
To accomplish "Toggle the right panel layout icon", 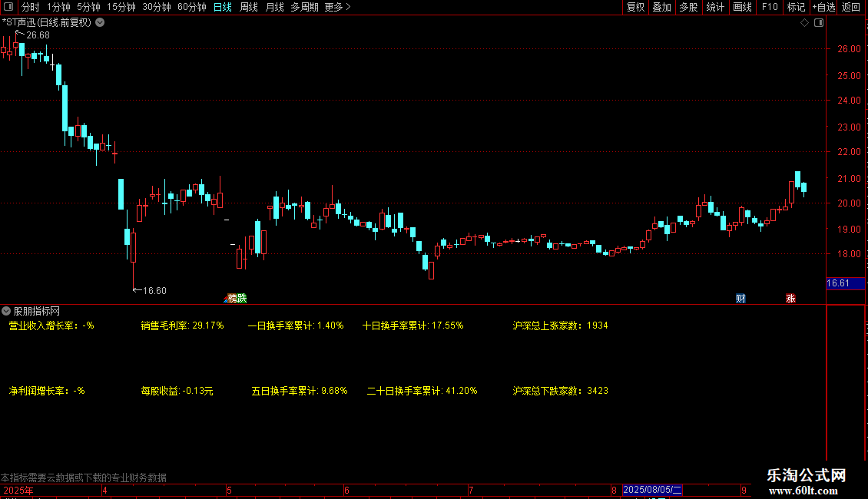I will (x=819, y=23).
